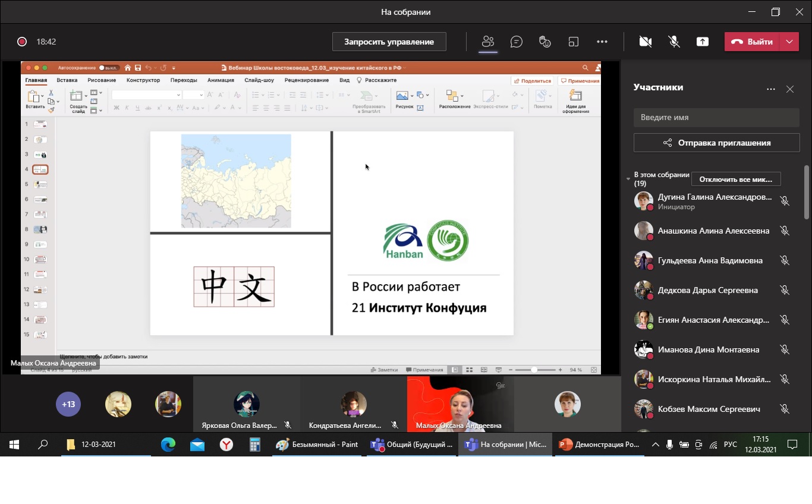Screen dimensions: 812x504
Task: Click the participants list scrollbar
Action: click(x=806, y=193)
